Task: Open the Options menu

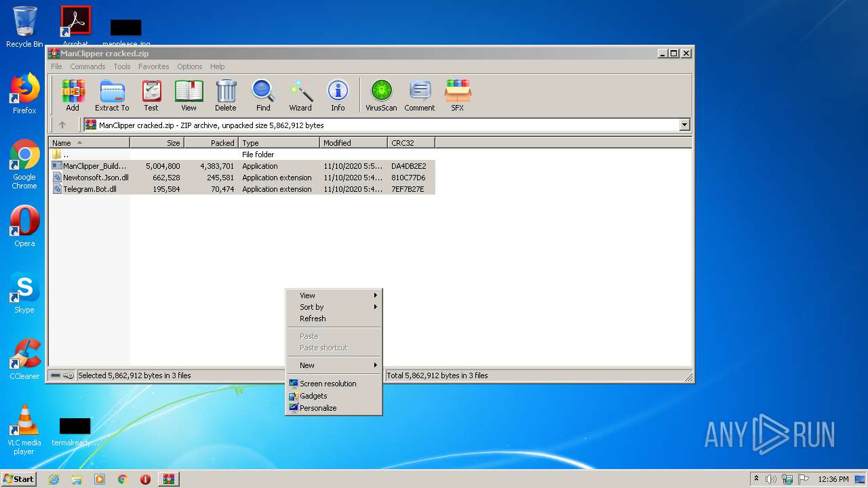Action: pos(190,66)
